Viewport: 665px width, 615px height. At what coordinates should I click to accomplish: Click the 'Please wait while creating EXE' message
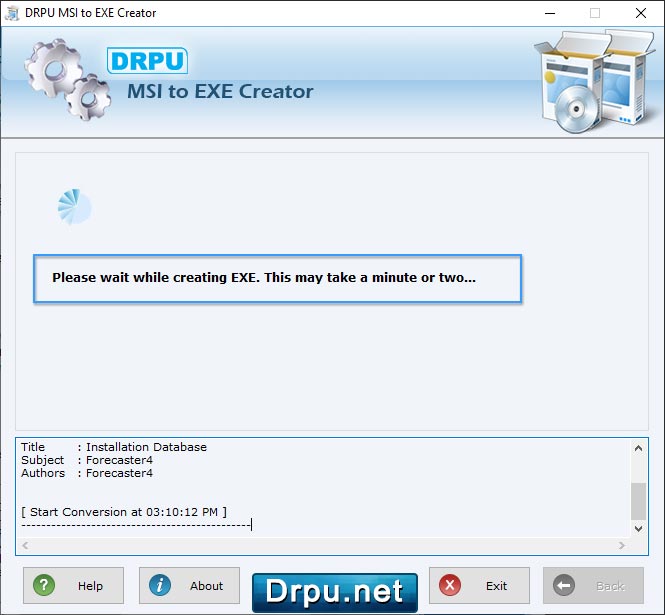(264, 277)
